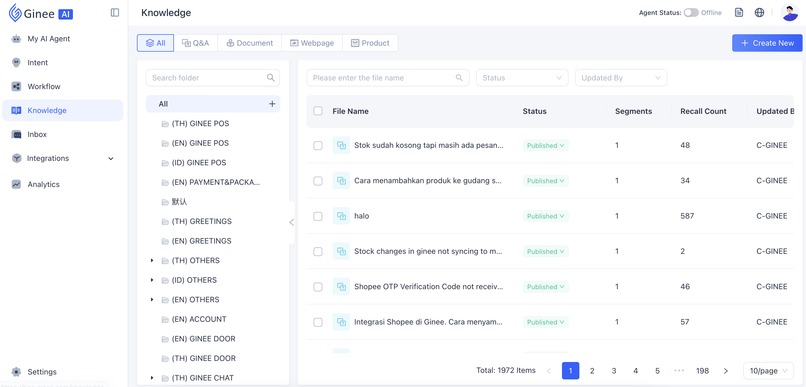Check the 'halo' row checkbox
806x387 pixels.
[318, 216]
